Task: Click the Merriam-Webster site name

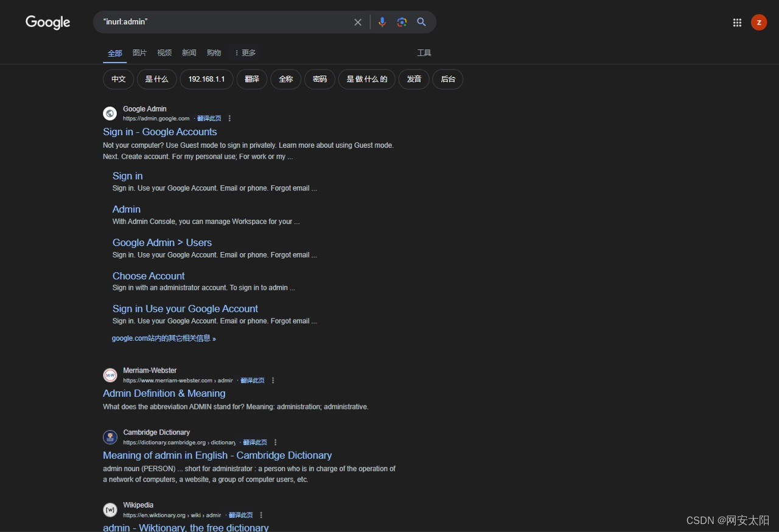Action: point(150,370)
